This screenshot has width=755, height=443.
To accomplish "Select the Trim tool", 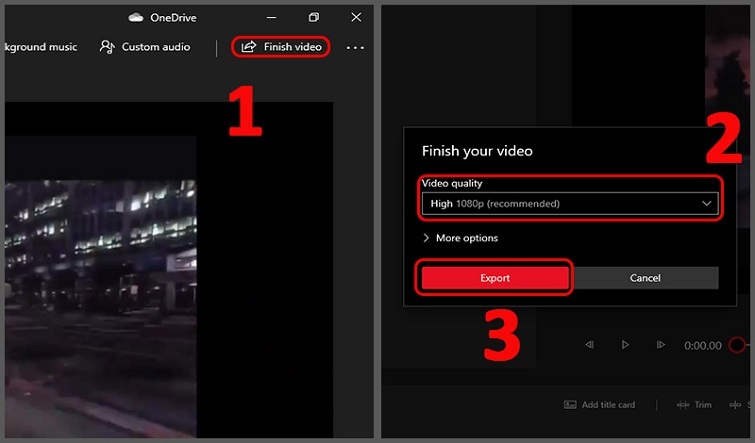I will tap(694, 405).
